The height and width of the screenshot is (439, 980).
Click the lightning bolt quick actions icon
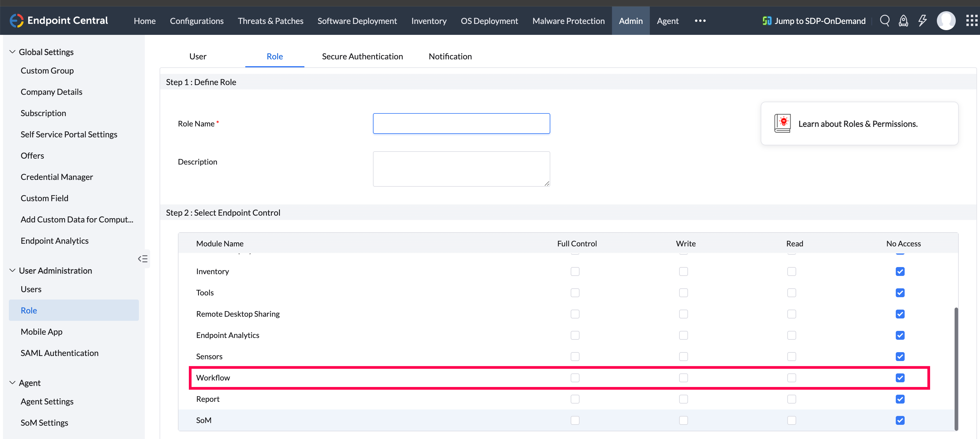[923, 21]
